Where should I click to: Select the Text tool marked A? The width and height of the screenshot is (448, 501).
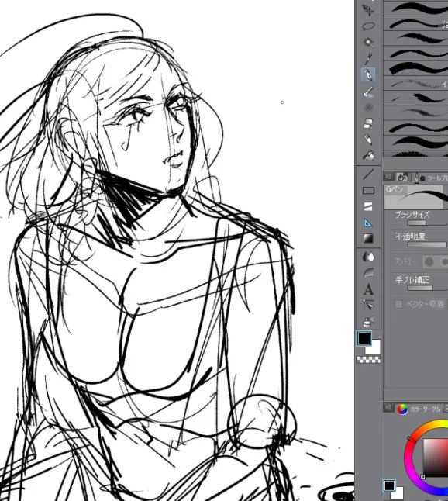click(368, 289)
